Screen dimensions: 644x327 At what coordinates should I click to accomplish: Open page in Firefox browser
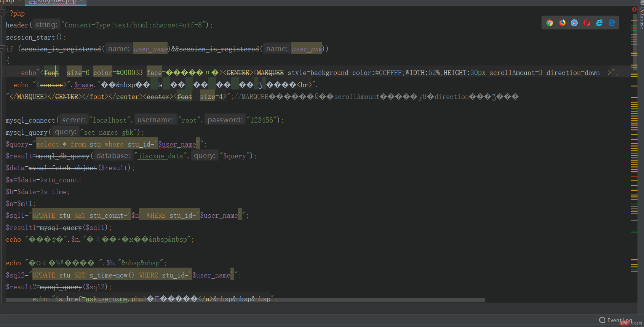[562, 23]
